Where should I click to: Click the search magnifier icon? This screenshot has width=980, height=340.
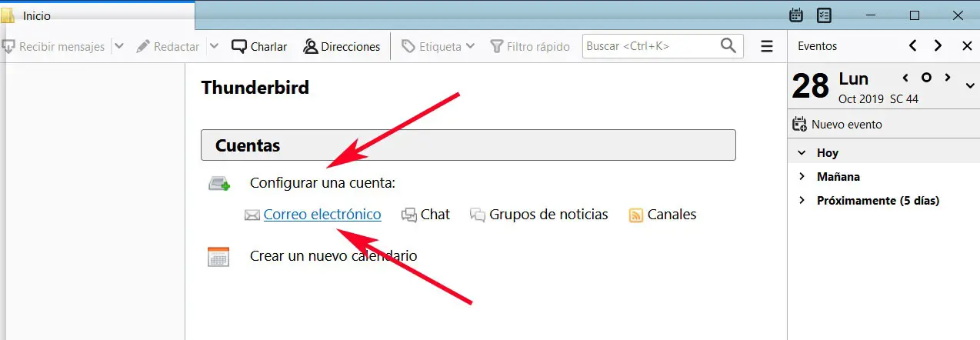(728, 46)
